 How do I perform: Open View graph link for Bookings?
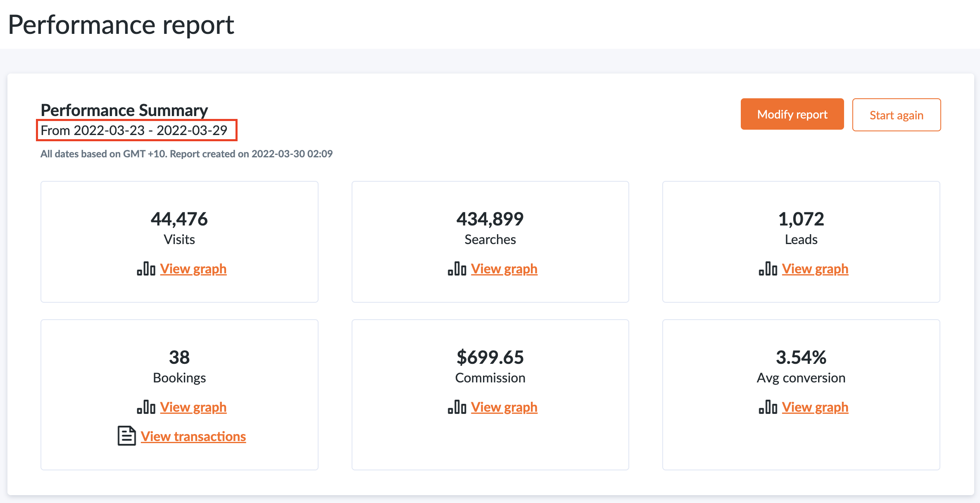pyautogui.click(x=193, y=407)
